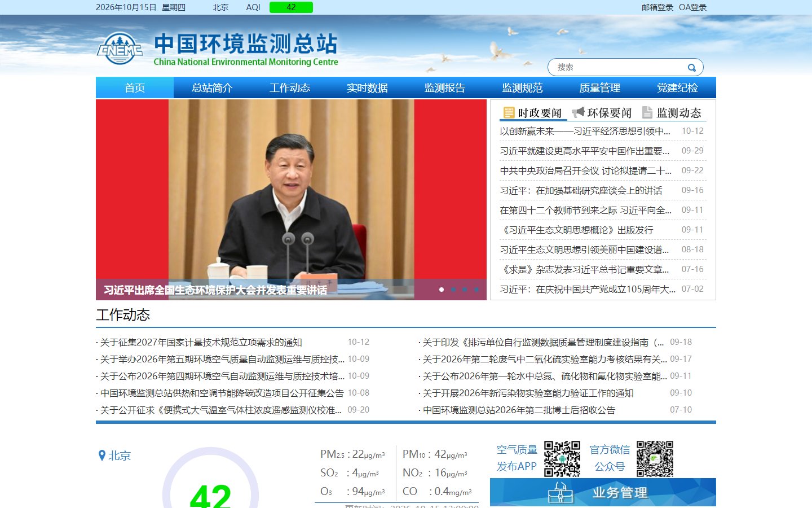812x508 pixels.
Task: Switch to the 时政要闻 tab
Action: pos(533,113)
